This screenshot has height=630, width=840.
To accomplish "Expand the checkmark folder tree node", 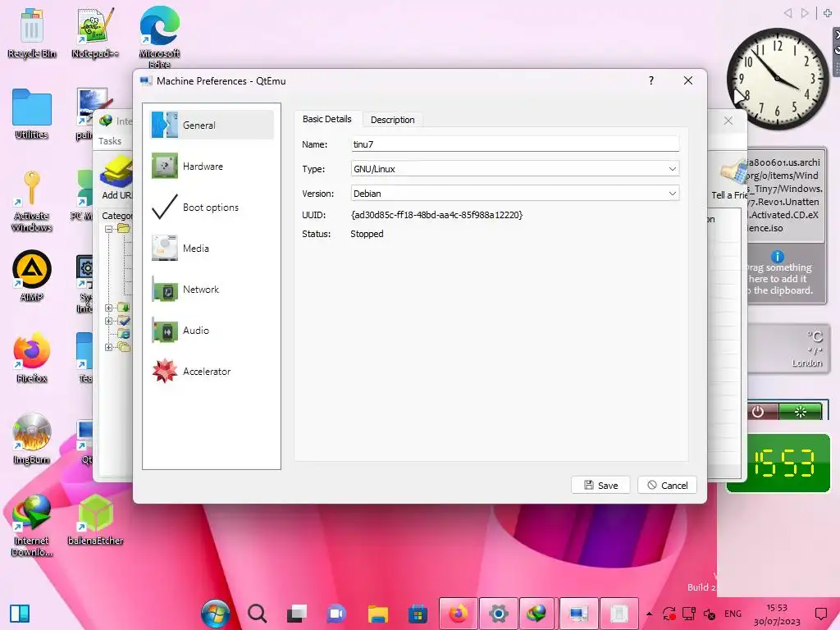I will (x=109, y=321).
